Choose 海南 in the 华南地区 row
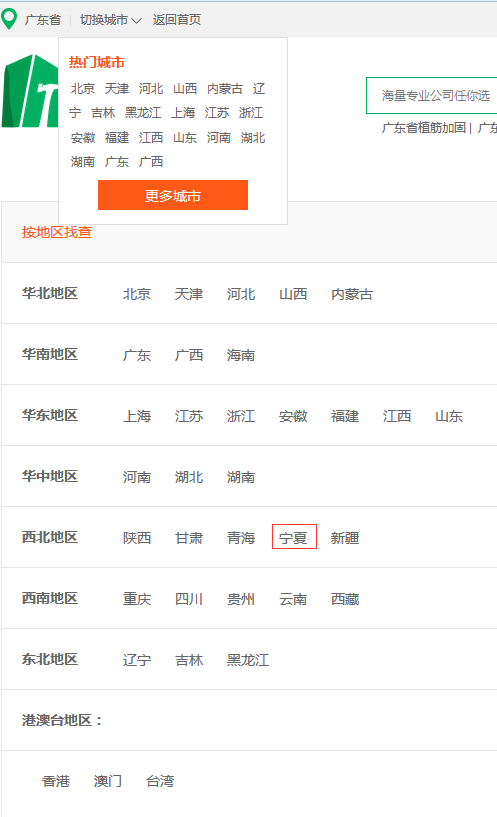Image resolution: width=497 pixels, height=817 pixels. click(x=241, y=355)
